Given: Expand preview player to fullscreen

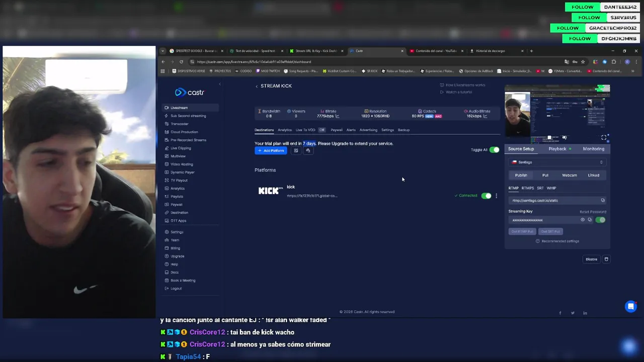Looking at the screenshot, I should 604,137.
